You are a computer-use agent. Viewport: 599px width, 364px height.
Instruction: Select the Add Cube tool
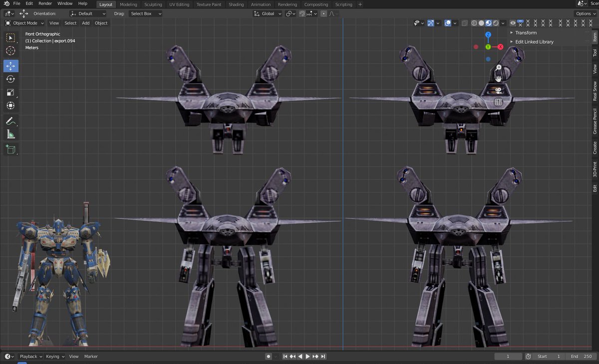10,149
